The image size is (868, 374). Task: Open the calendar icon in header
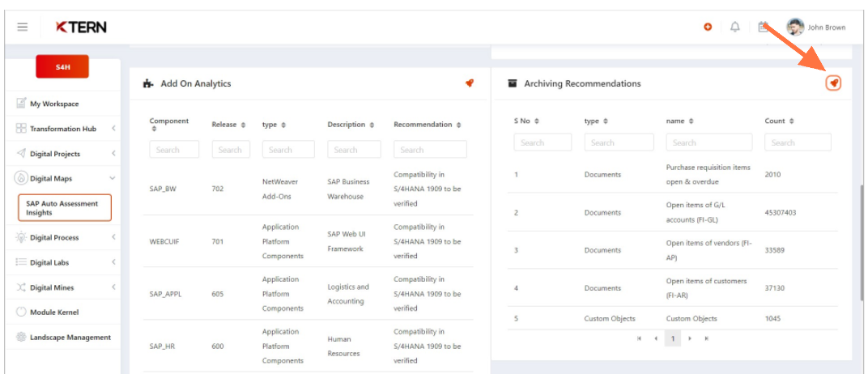point(763,27)
